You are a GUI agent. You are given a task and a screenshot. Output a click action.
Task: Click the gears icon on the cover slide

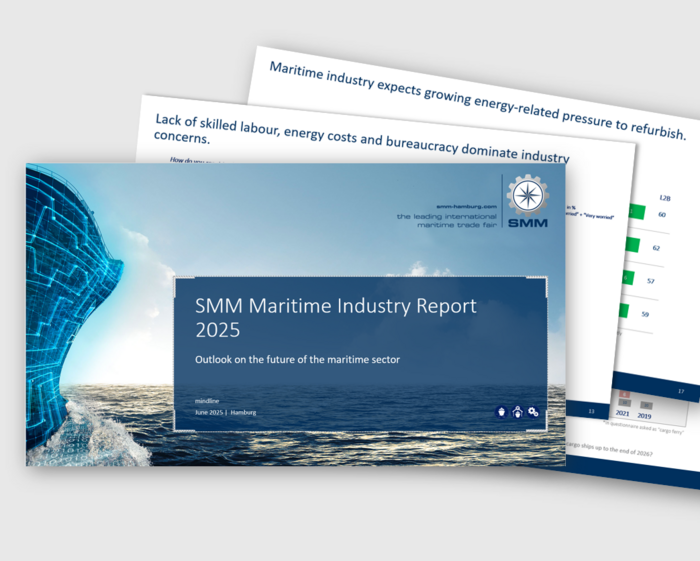click(533, 412)
